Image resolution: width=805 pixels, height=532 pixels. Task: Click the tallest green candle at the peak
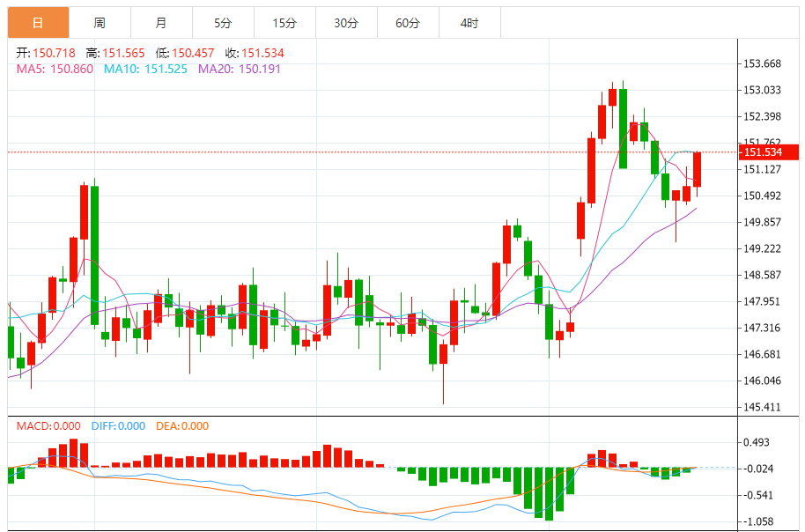pos(623,129)
